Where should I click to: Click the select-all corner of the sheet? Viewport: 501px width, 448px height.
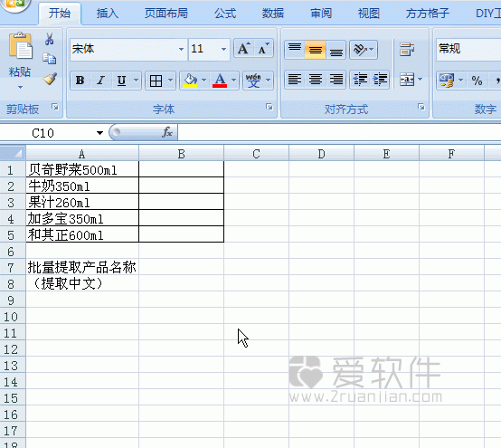13,153
